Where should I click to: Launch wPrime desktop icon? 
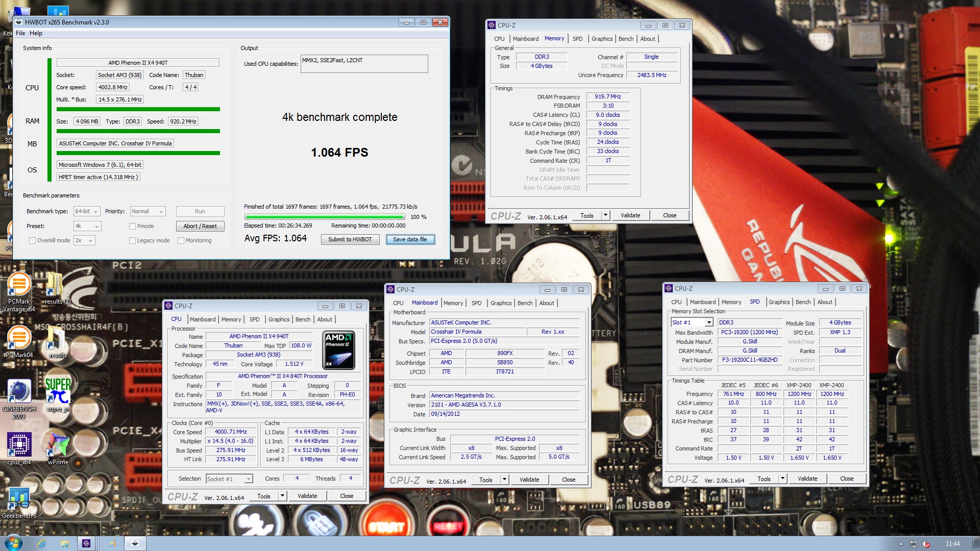[x=58, y=449]
